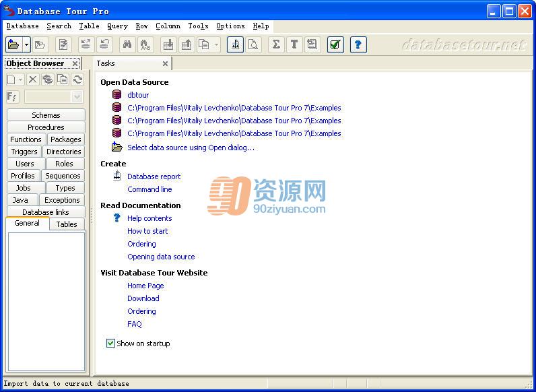Click the Find and Replace A-B icon
Image resolution: width=536 pixels, height=392 pixels.
pyautogui.click(x=145, y=44)
